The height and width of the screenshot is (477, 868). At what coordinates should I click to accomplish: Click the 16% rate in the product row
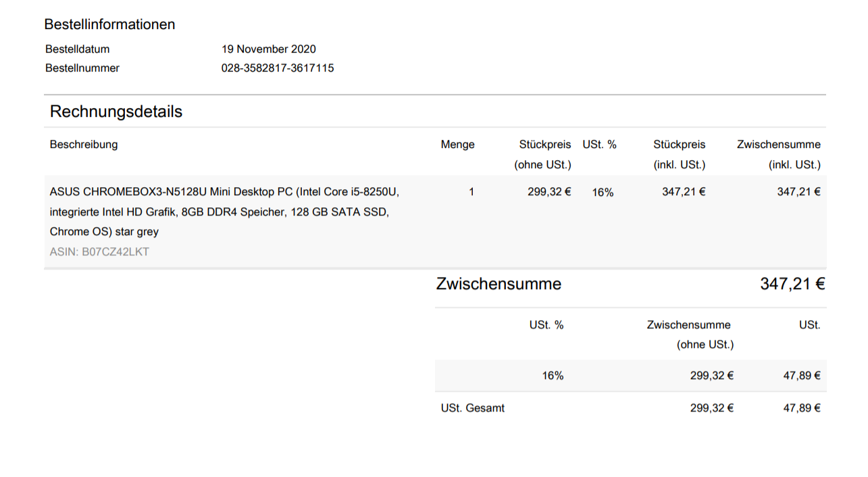click(603, 193)
